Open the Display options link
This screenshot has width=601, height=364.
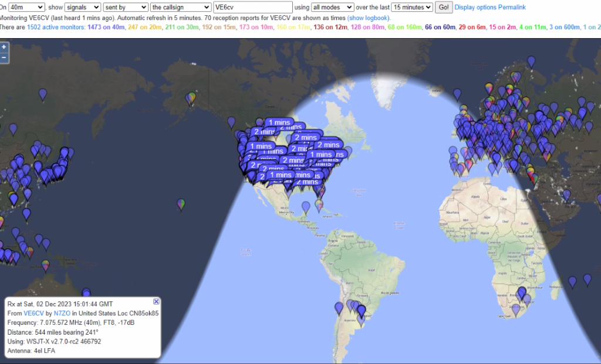click(475, 7)
